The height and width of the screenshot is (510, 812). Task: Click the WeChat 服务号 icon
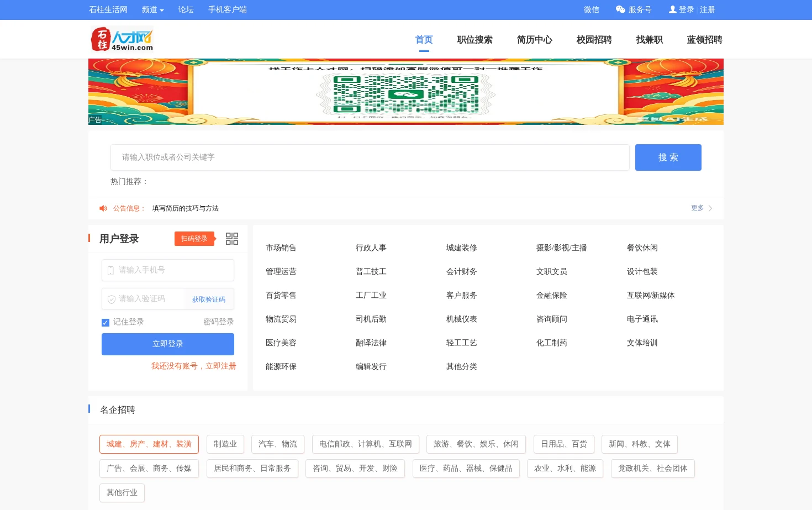click(x=620, y=9)
